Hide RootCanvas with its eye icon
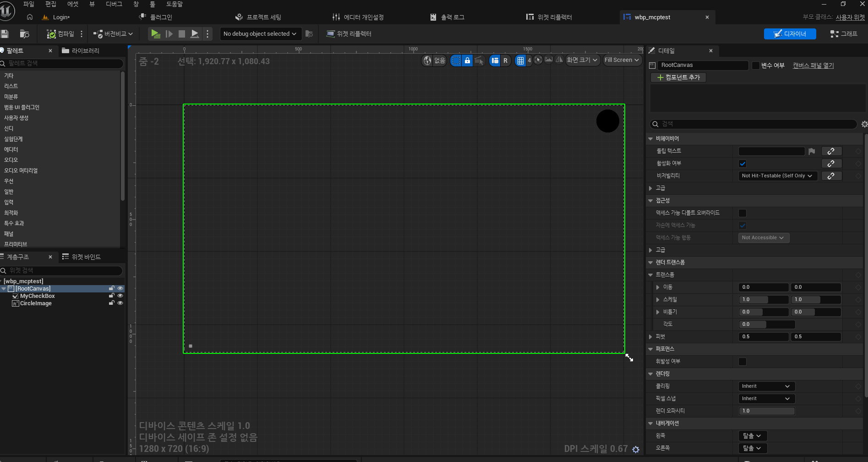 (x=120, y=288)
